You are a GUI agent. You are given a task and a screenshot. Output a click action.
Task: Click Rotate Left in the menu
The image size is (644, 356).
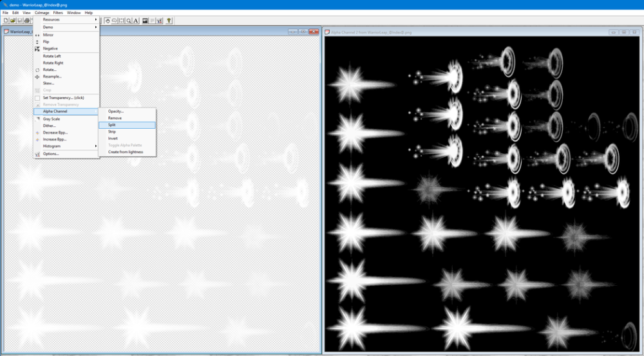click(52, 56)
